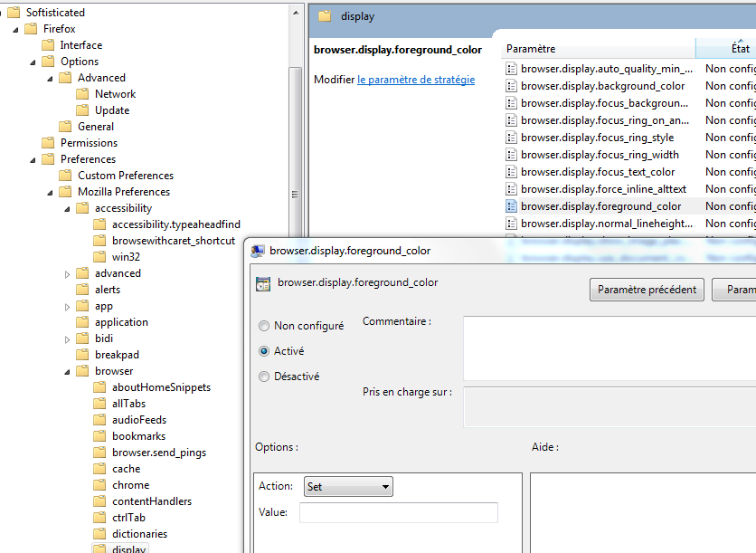Viewport: 756px width, 553px height.
Task: Collapse the Advanced tree node
Action: click(x=50, y=79)
